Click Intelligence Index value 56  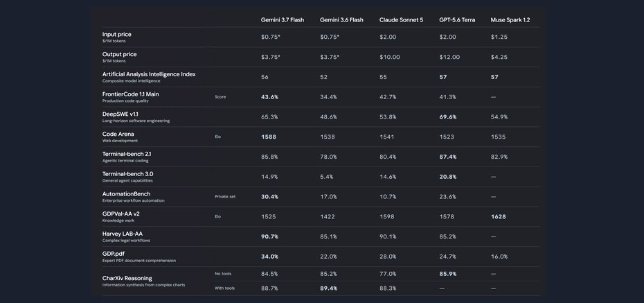265,77
